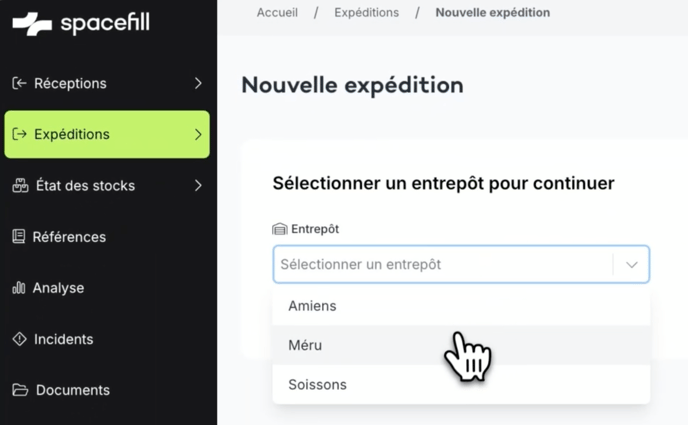Screen dimensions: 688x425
Task: Click the État des stocks box icon
Action: tap(19, 185)
